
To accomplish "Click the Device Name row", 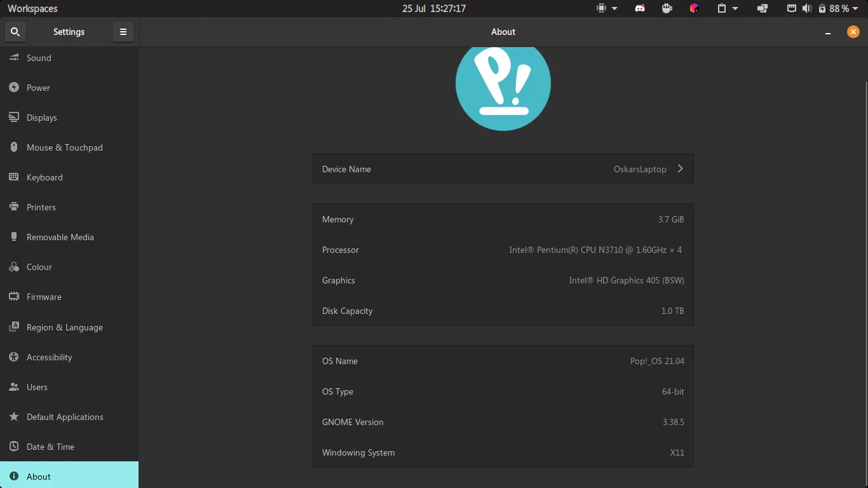I will tap(503, 169).
